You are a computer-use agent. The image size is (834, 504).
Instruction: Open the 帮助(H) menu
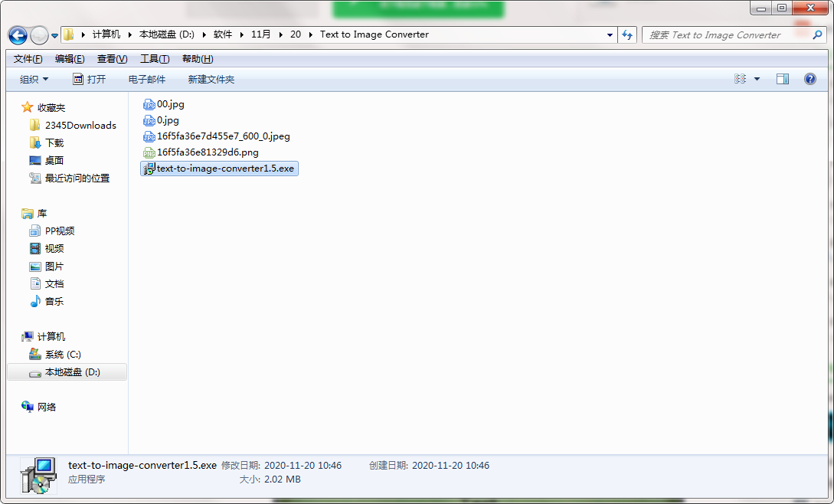(198, 59)
